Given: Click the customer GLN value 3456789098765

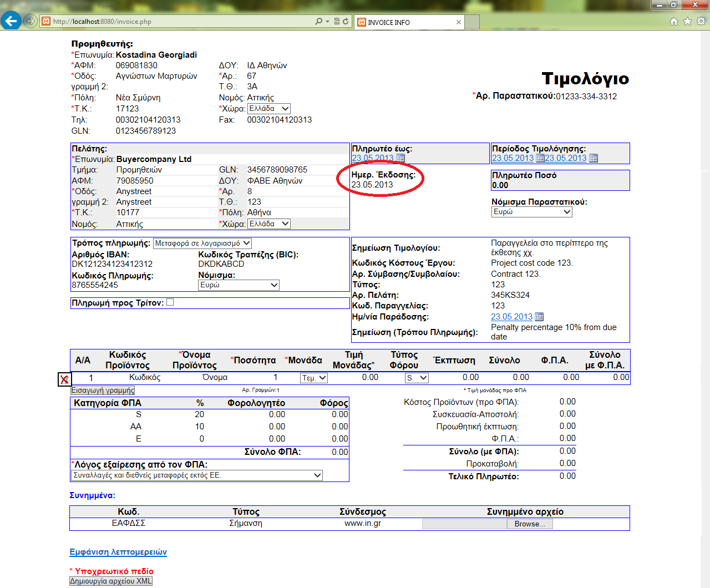Looking at the screenshot, I should coord(277,170).
